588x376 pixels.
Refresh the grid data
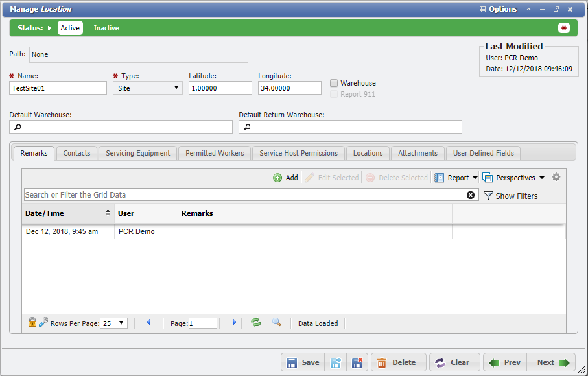tap(256, 323)
